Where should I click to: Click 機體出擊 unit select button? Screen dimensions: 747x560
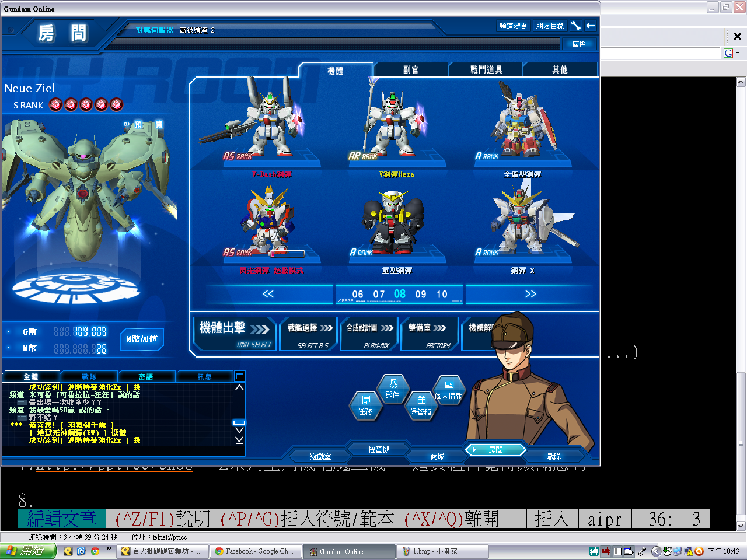(x=235, y=334)
